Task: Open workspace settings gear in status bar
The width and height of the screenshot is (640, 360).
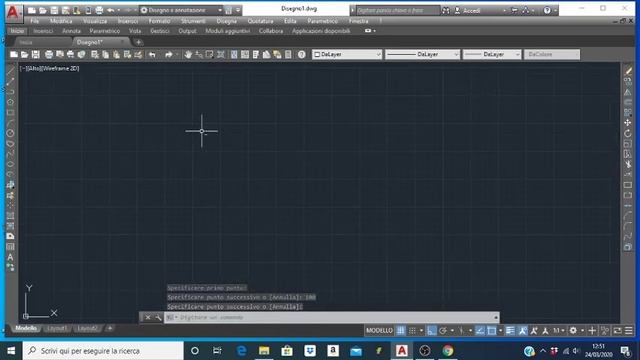Action: tap(573, 331)
